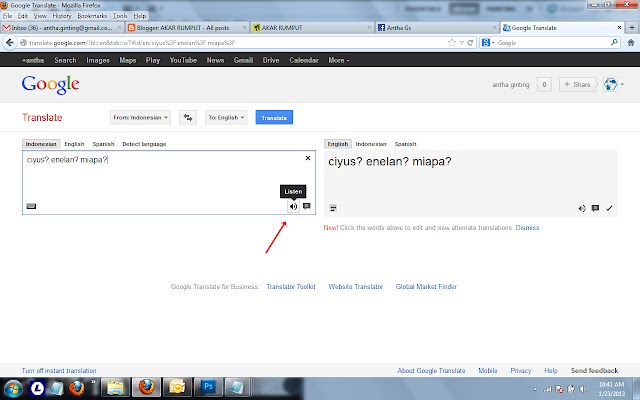The height and width of the screenshot is (400, 640).
Task: Bookmark this page with star icon
Action: (451, 42)
